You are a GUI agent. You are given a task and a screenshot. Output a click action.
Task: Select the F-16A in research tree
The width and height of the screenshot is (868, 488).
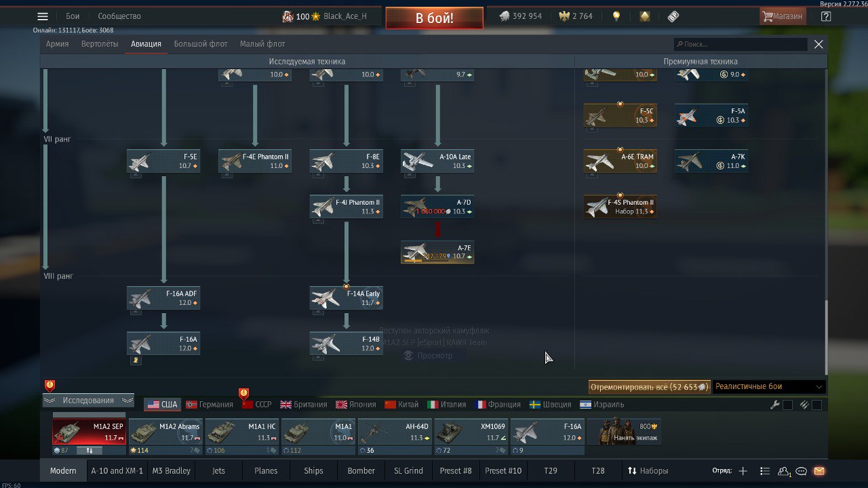click(163, 344)
